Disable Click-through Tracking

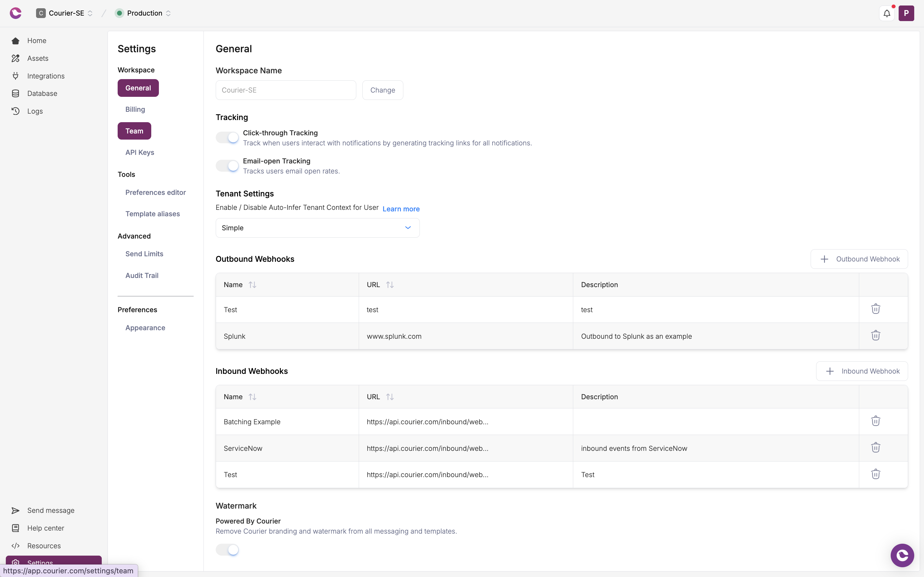[x=227, y=137]
